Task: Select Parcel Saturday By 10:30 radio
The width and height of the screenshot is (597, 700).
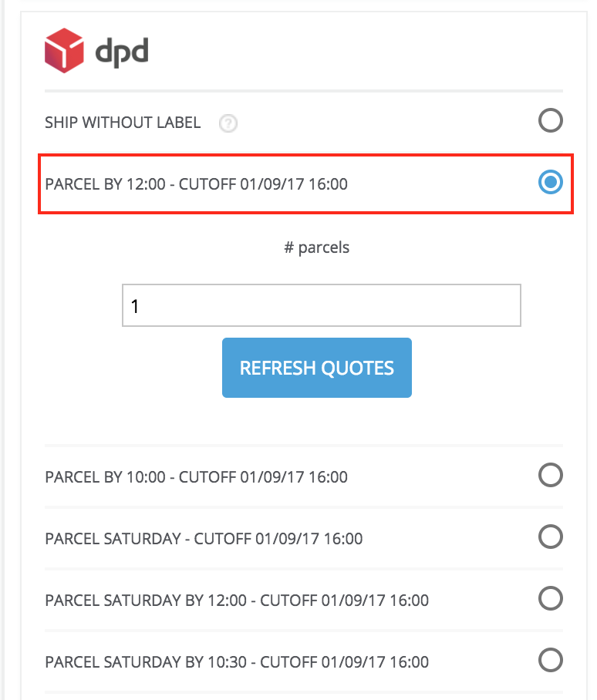Action: pyautogui.click(x=550, y=660)
